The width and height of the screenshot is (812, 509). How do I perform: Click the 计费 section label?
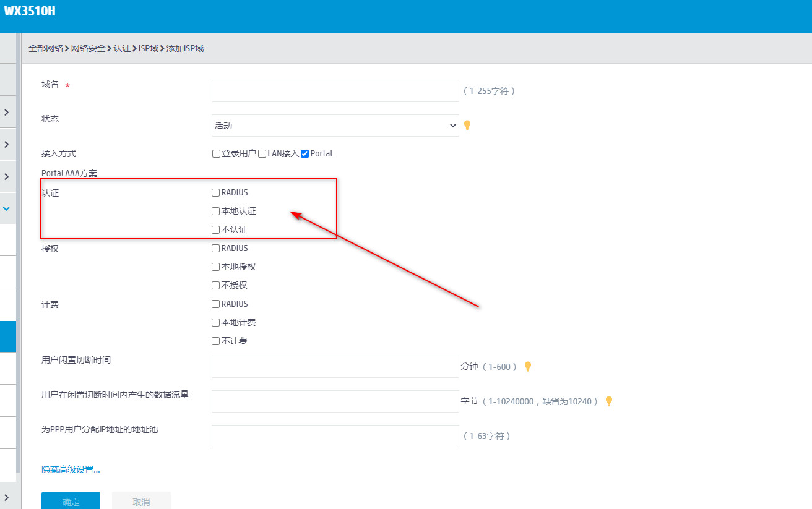pos(50,304)
